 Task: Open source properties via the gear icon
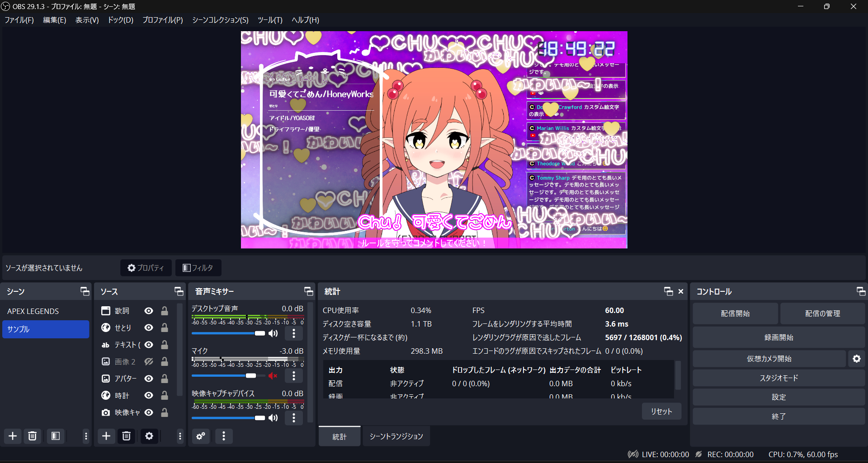(149, 436)
